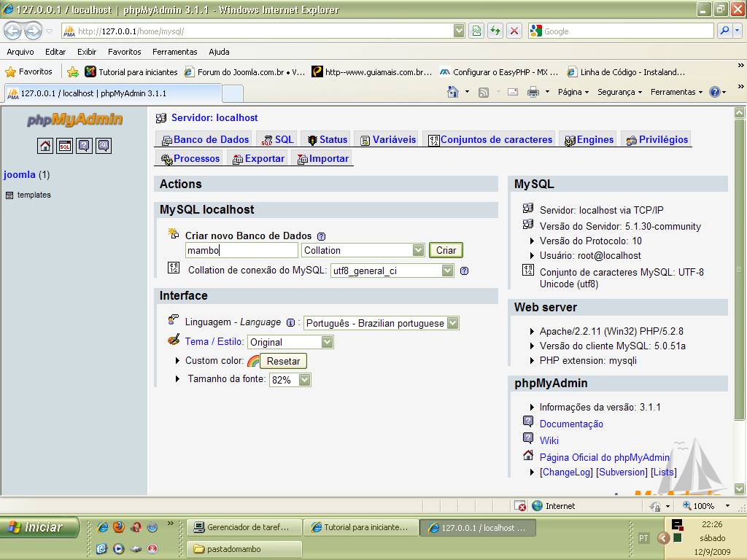The height and width of the screenshot is (560, 747).
Task: Open the Exportar tab
Action: (258, 158)
